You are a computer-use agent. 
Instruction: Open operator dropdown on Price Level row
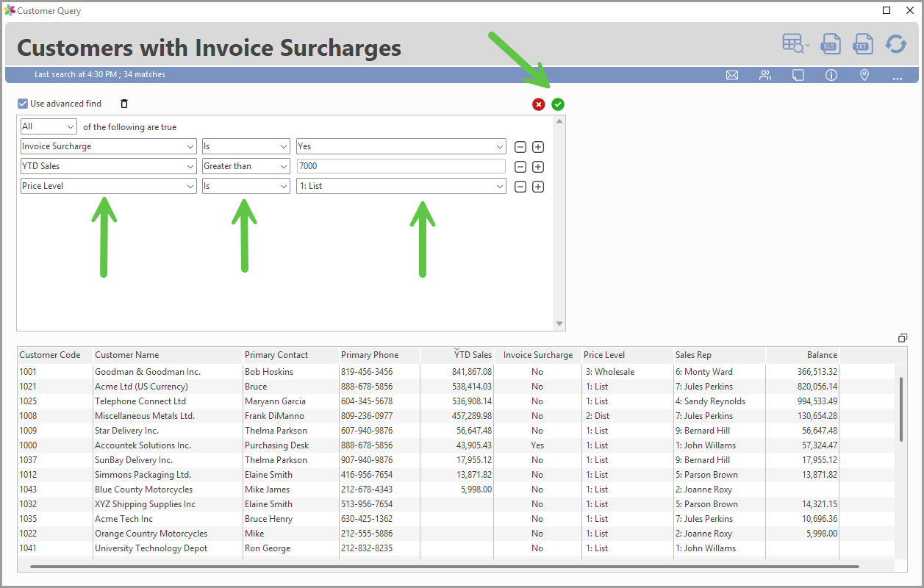[246, 186]
